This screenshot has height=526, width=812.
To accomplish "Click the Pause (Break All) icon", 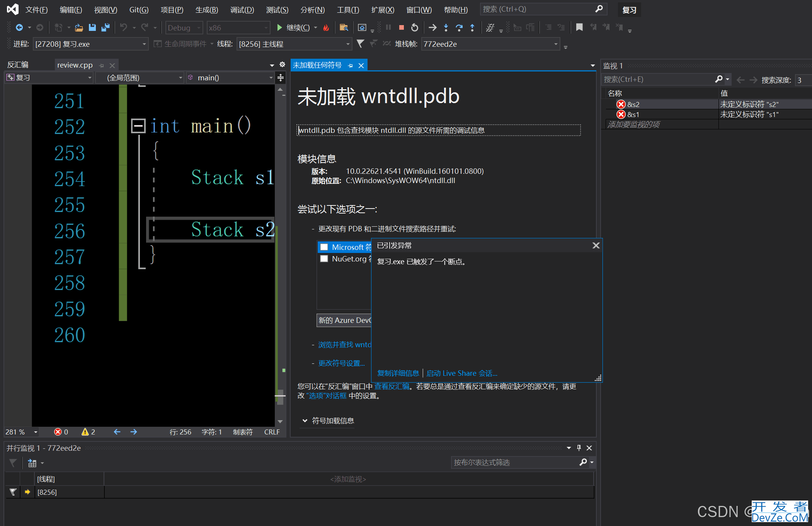I will (388, 27).
